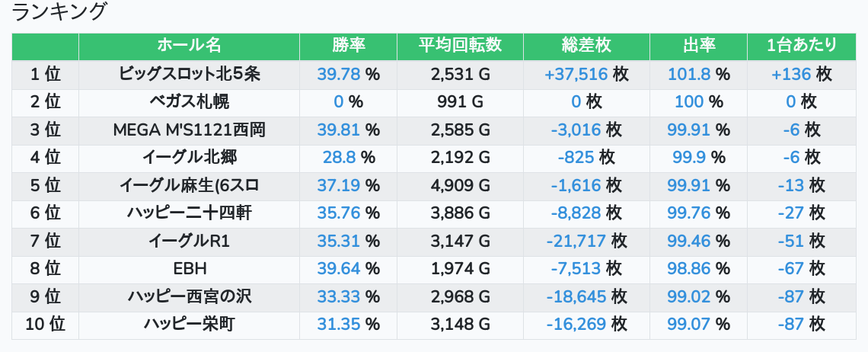Click the 1台あたり column header

(802, 46)
